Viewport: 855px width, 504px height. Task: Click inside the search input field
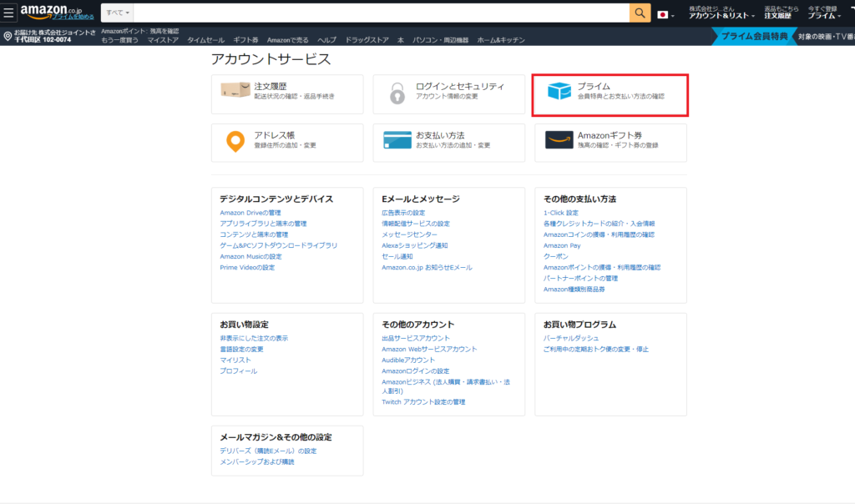pos(376,13)
